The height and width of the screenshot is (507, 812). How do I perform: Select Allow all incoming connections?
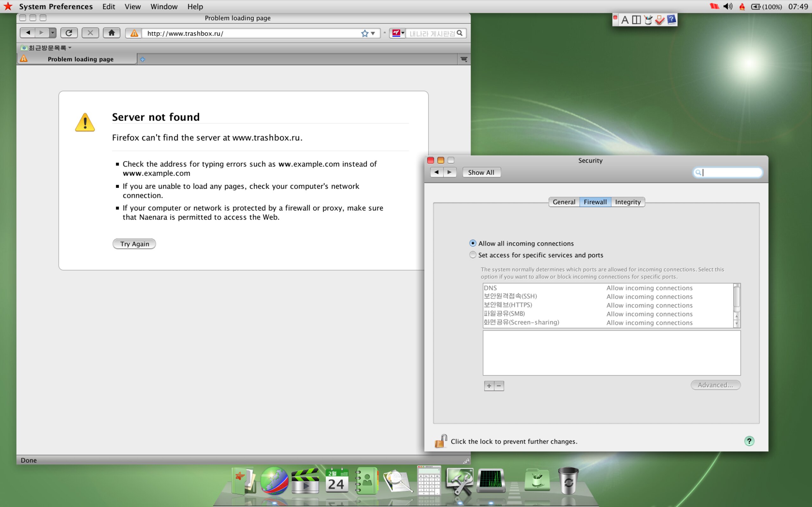click(472, 243)
